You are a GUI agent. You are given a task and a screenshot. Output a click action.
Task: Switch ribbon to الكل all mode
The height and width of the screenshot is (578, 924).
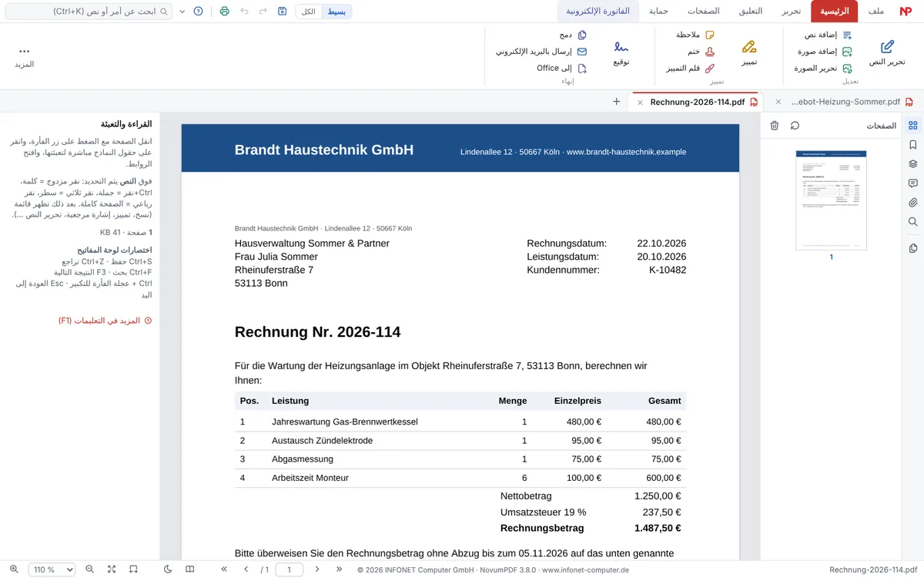(x=308, y=12)
